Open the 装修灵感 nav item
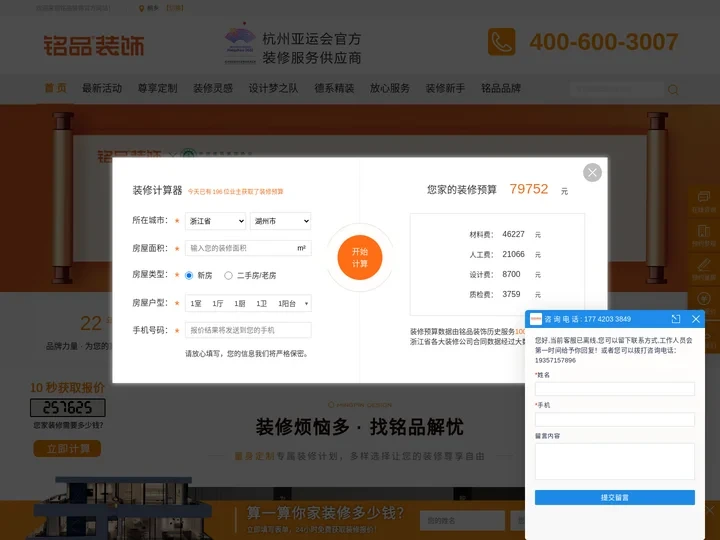The image size is (720, 540). coord(213,88)
